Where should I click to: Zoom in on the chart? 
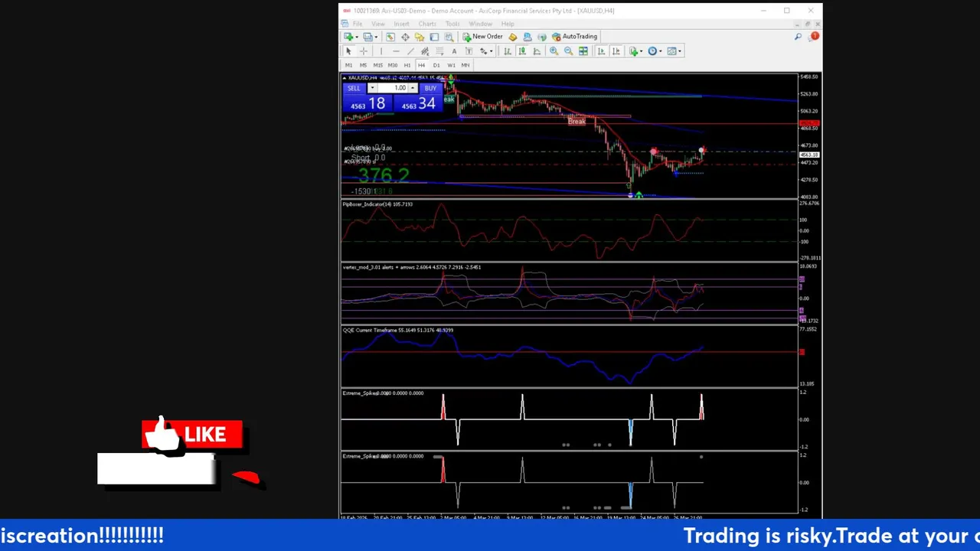554,51
